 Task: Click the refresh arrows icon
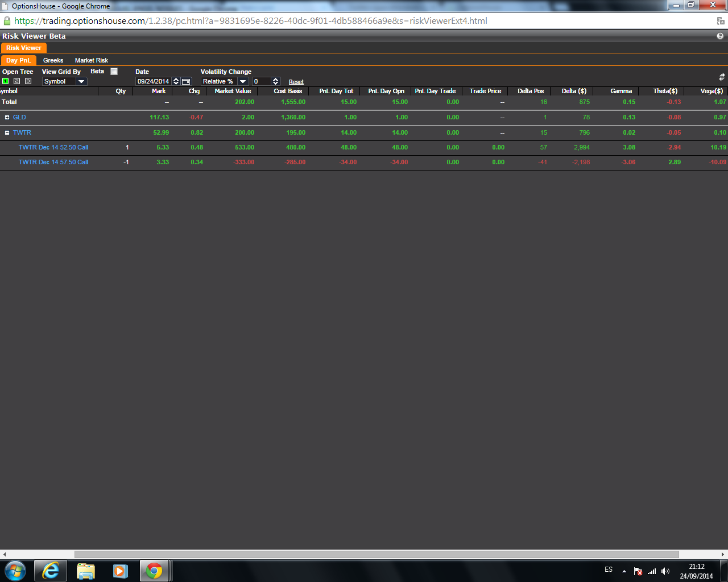[x=722, y=77]
